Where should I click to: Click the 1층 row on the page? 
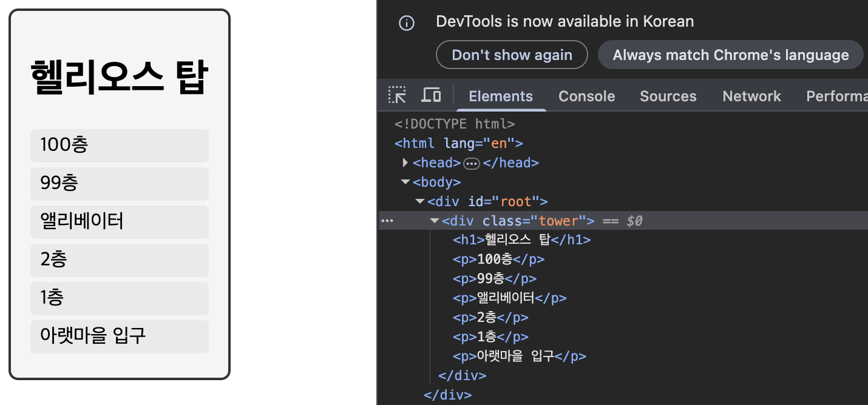pyautogui.click(x=120, y=298)
